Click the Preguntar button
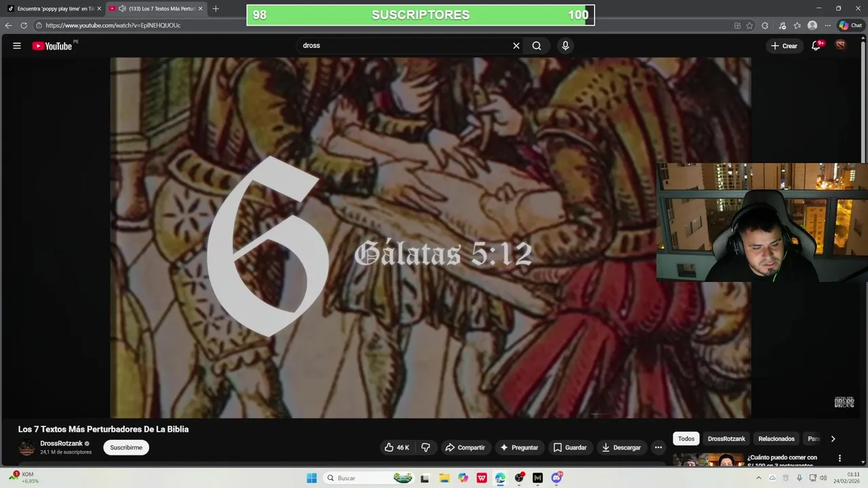The width and height of the screenshot is (868, 488). click(x=519, y=447)
